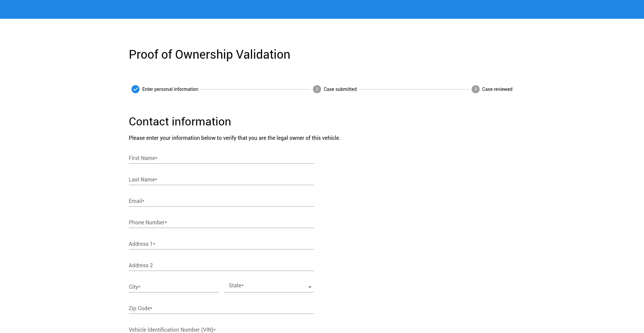This screenshot has width=644, height=333.
Task: Click the Proof of Ownership Validation heading
Action: point(209,55)
